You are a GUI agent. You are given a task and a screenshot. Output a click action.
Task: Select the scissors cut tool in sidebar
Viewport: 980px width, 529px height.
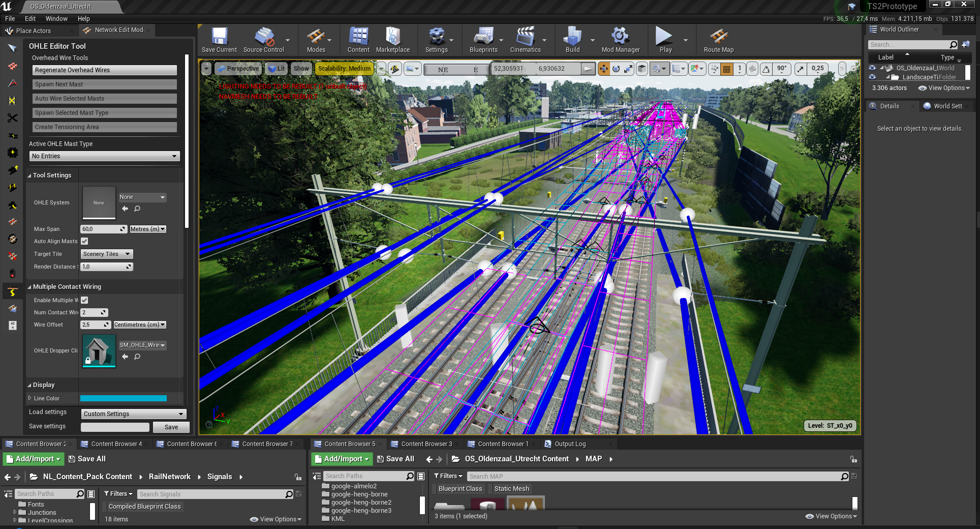click(13, 118)
